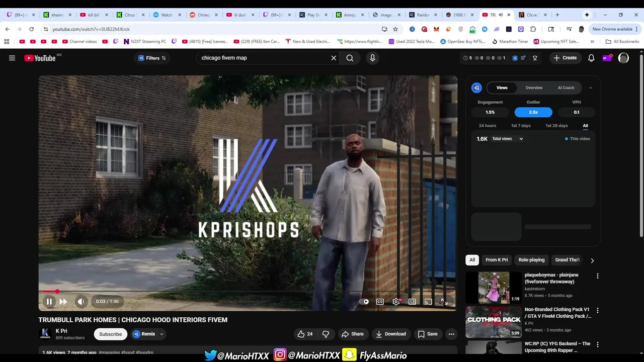Mute the video volume
Viewport: 644px width, 362px height.
[80, 302]
